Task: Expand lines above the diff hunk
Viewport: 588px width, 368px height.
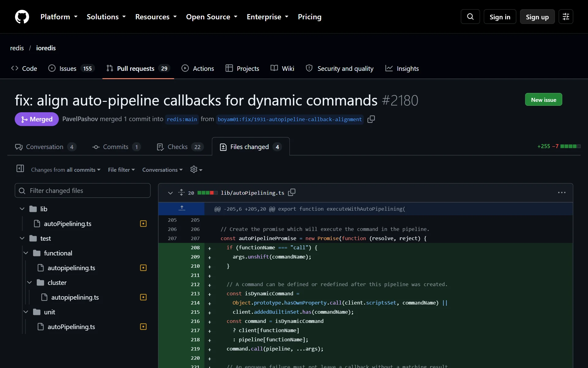Action: (182, 209)
